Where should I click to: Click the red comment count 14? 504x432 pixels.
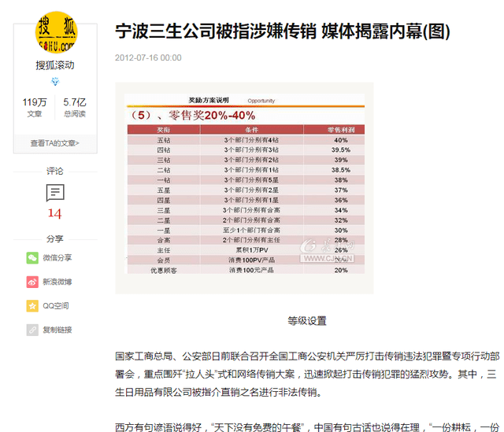[x=54, y=213]
